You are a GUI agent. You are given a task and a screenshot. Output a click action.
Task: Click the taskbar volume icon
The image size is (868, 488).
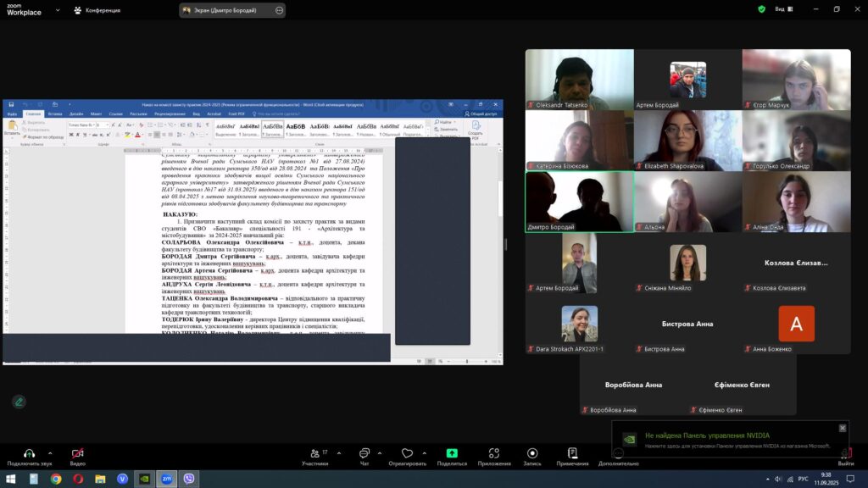(x=778, y=480)
